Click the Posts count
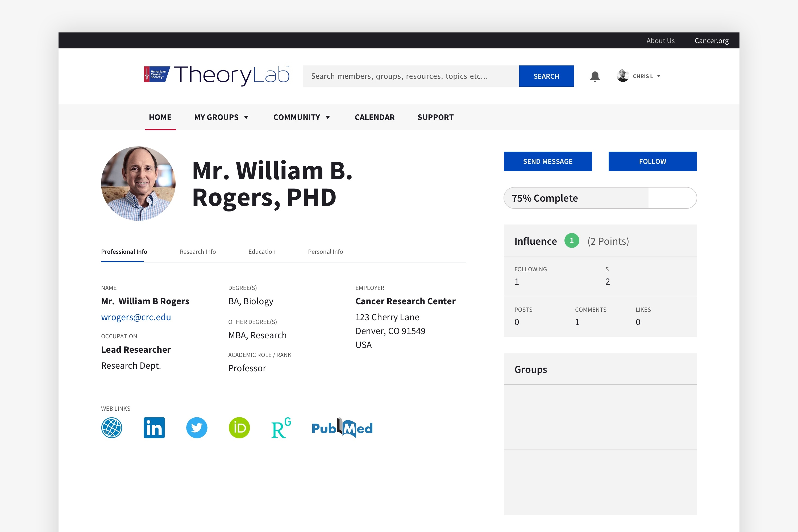 pos(517,322)
